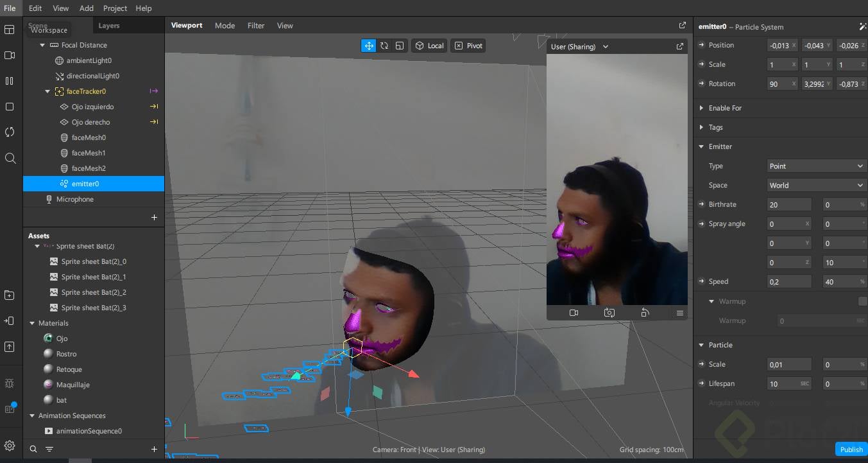Open the Add menu
This screenshot has width=868, height=463.
point(87,8)
